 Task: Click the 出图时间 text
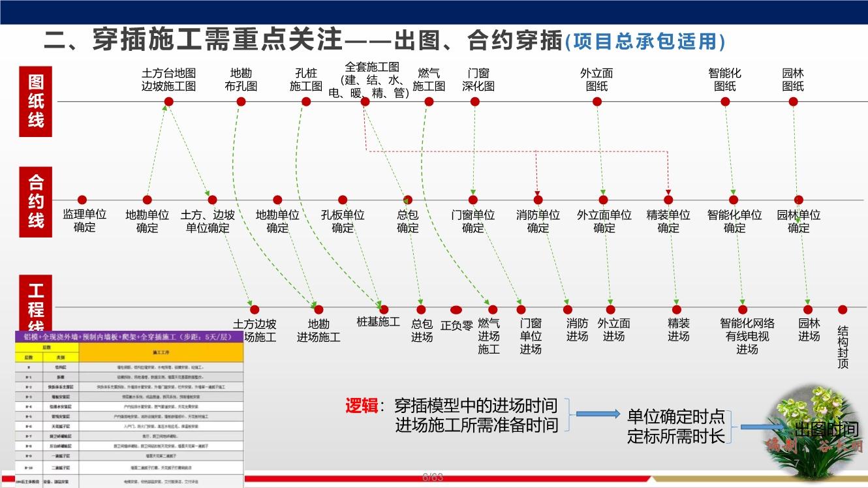click(824, 427)
